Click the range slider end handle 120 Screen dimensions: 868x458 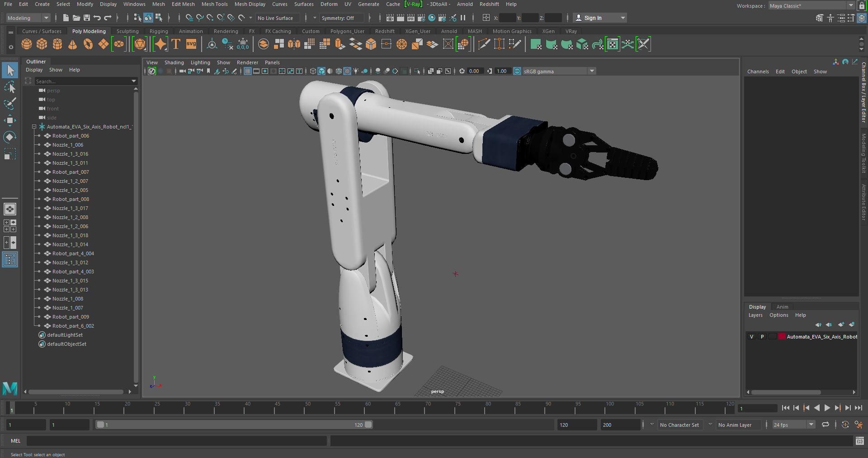[x=368, y=425]
